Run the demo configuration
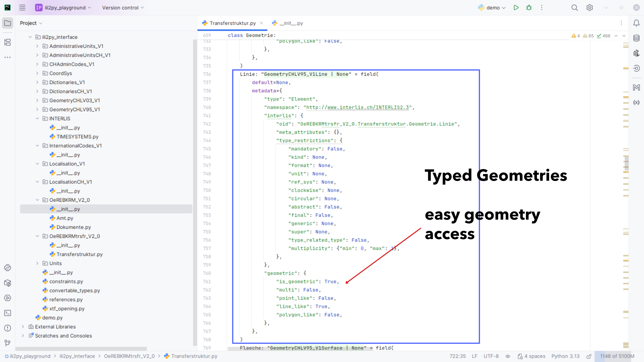644x362 pixels. pos(516,8)
